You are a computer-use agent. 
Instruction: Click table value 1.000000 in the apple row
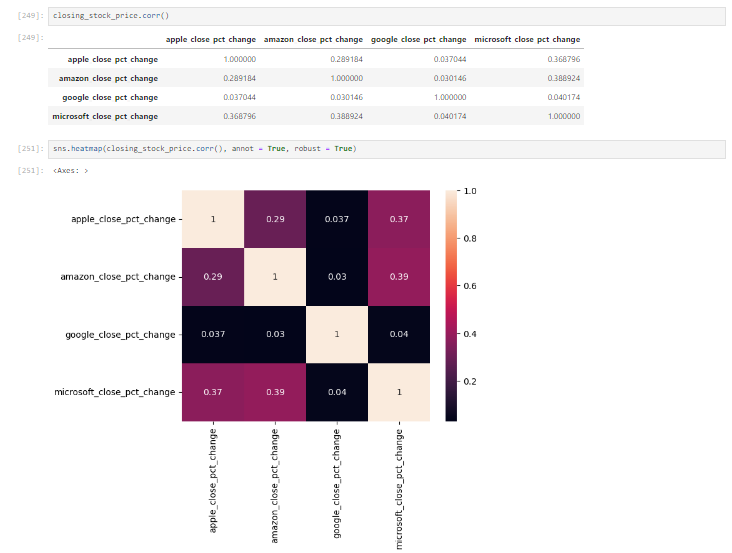239,59
